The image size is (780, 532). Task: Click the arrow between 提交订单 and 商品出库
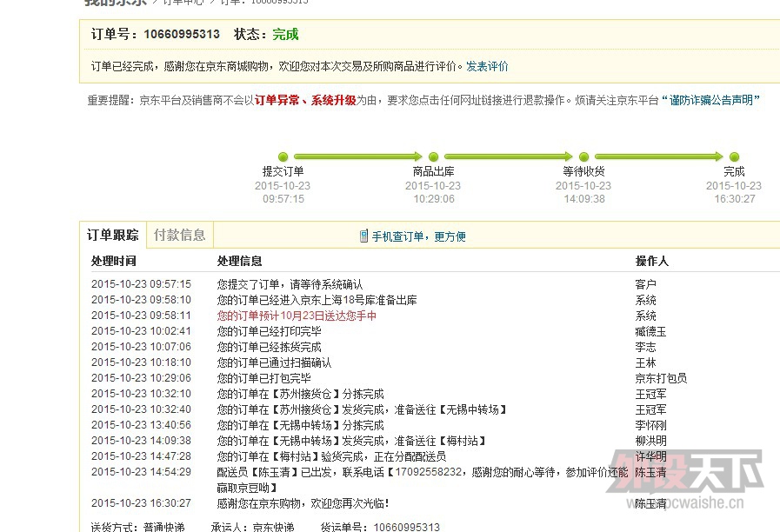357,156
